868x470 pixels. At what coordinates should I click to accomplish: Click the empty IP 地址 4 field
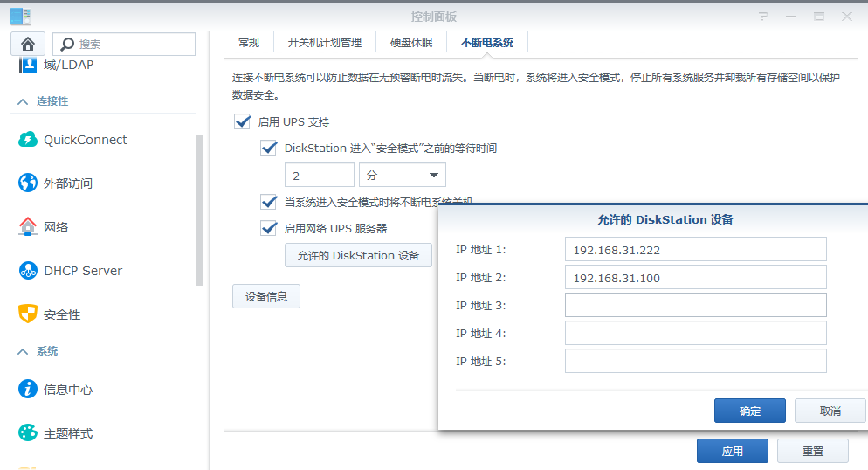click(x=696, y=333)
